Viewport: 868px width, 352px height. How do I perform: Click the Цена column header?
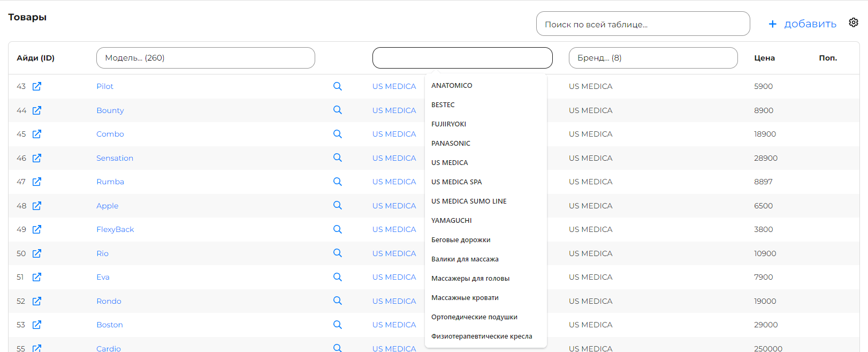click(x=764, y=58)
